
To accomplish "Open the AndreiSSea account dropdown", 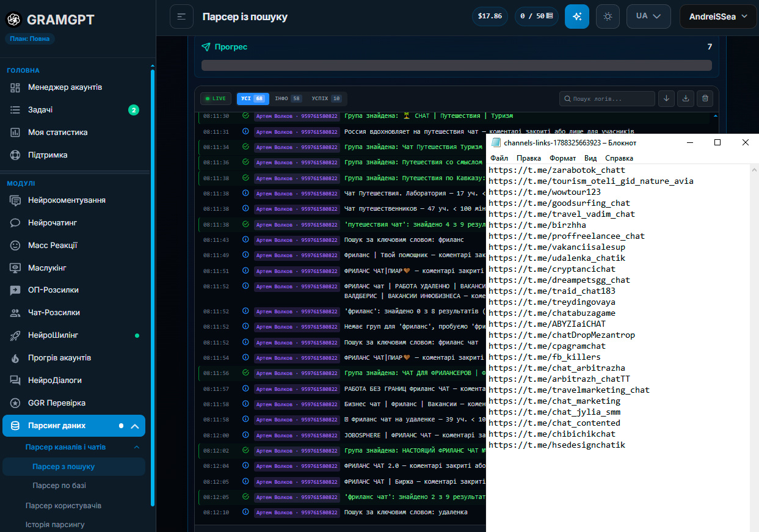I will [718, 16].
